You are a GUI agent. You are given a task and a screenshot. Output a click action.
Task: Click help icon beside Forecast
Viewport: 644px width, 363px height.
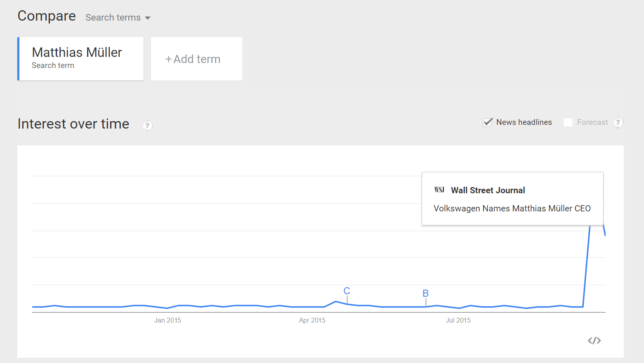tap(618, 122)
